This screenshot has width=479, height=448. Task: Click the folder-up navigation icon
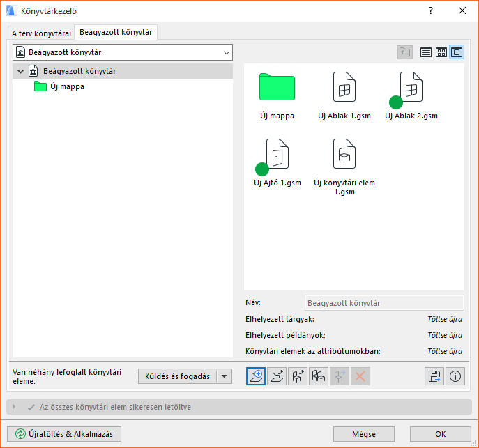(405, 52)
